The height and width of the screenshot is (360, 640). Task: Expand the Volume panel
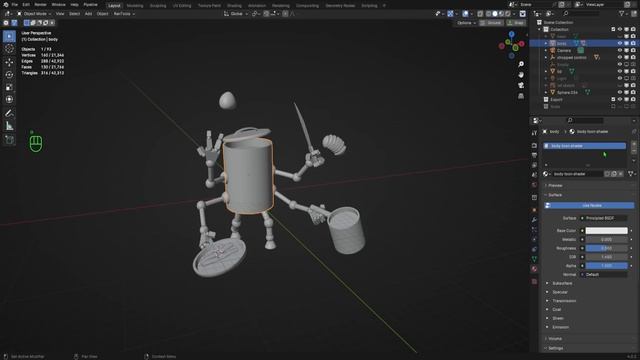click(555, 339)
